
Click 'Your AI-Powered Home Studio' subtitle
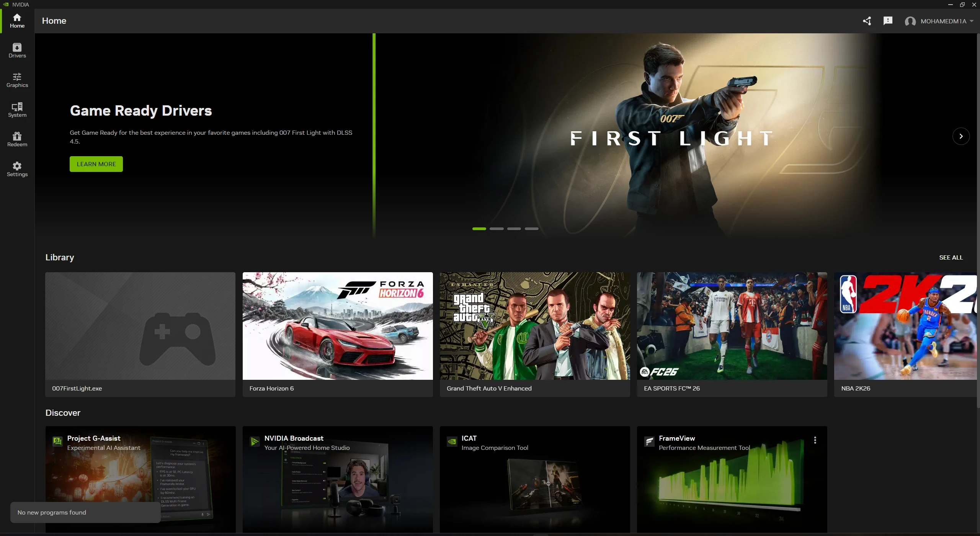coord(307,448)
